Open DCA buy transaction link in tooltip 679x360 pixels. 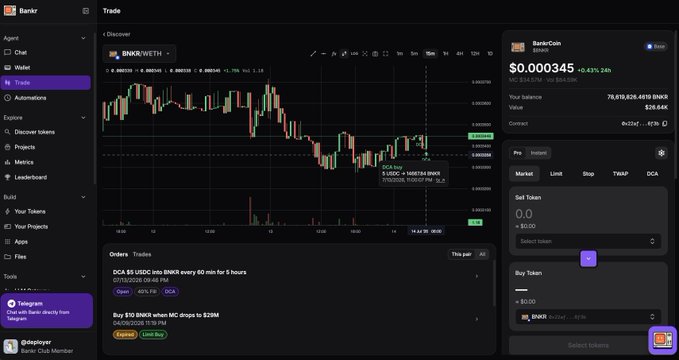pos(440,180)
